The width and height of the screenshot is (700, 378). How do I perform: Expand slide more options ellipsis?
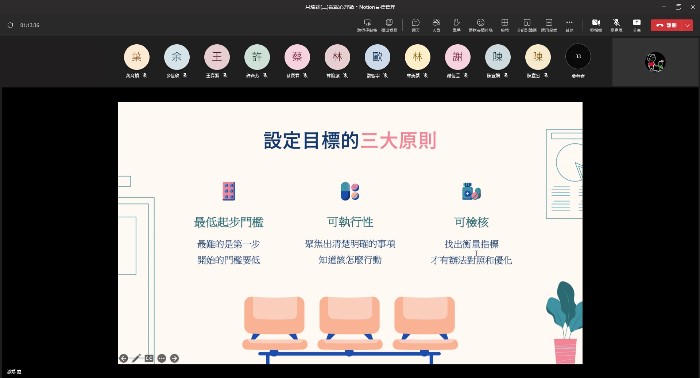click(162, 358)
